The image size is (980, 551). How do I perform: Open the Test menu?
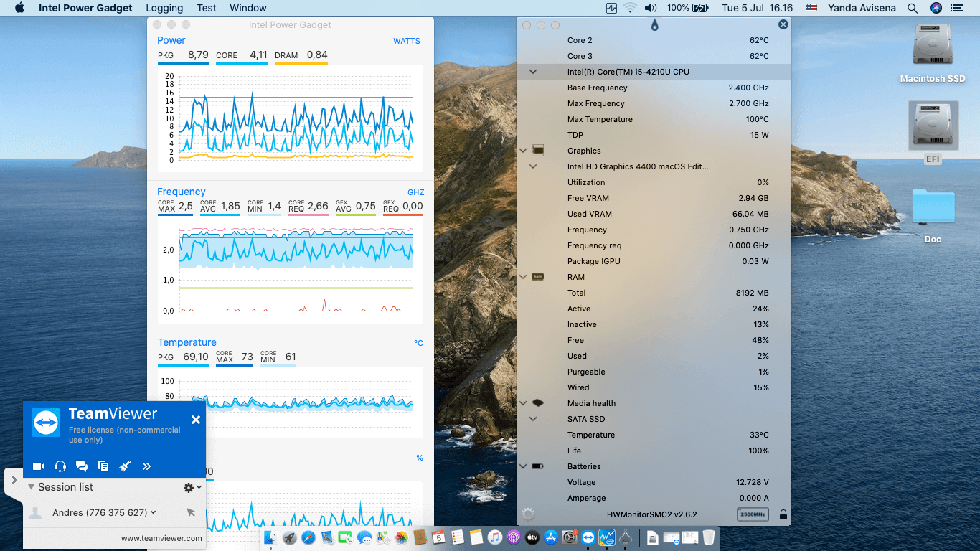pos(207,8)
